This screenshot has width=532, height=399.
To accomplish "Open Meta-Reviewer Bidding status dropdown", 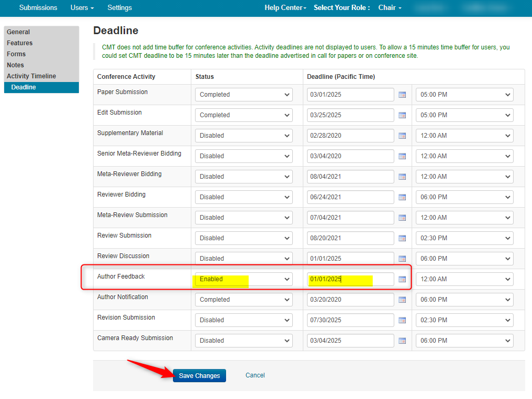I will tap(243, 177).
